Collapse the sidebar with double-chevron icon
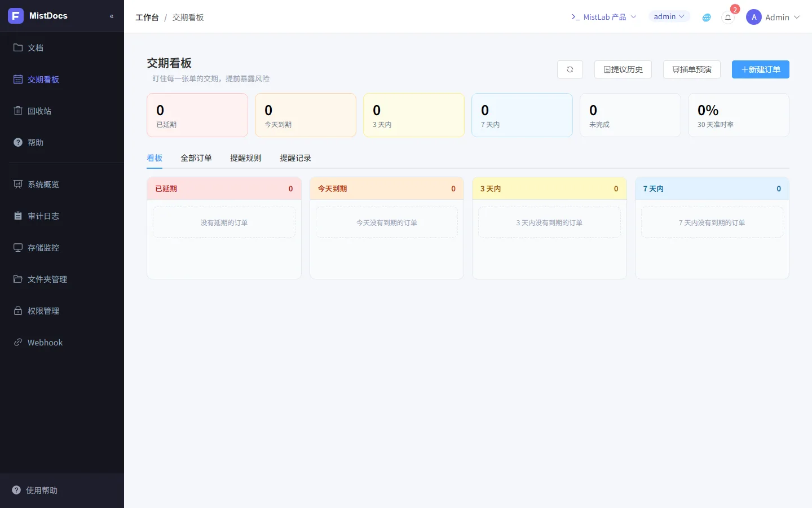This screenshot has height=508, width=812. 112,16
